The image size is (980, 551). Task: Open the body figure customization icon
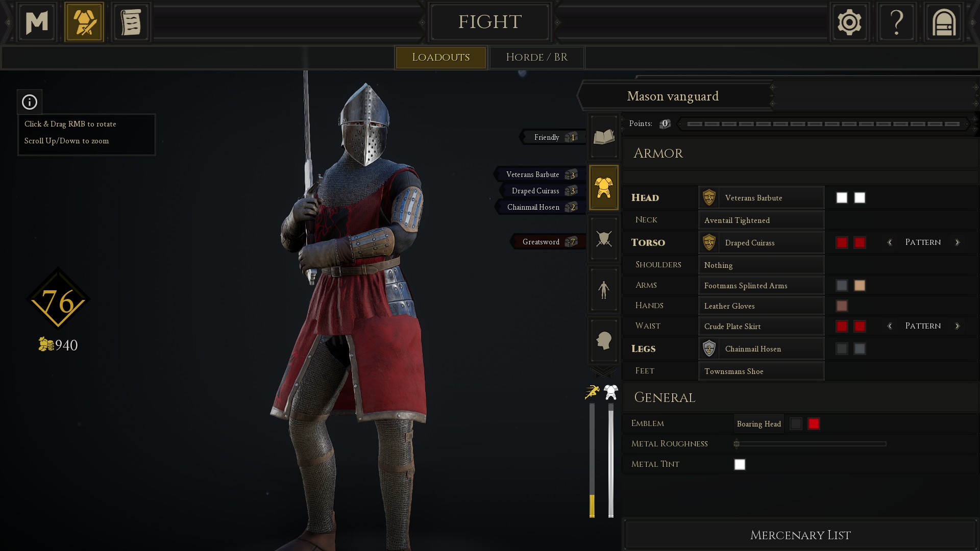point(604,289)
